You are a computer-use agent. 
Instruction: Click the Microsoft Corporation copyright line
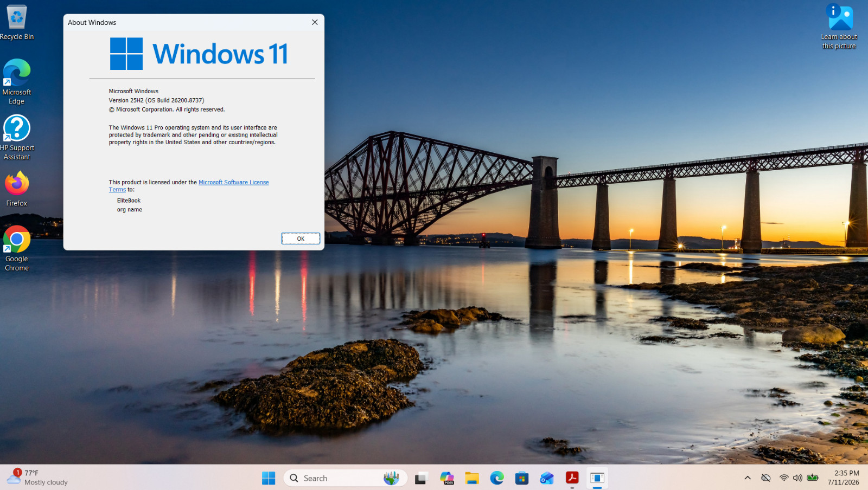tap(167, 109)
